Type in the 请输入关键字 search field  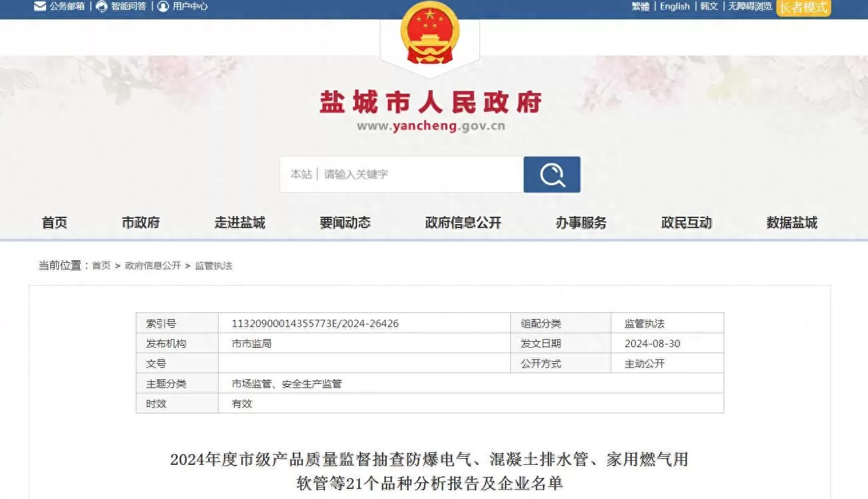coord(421,175)
